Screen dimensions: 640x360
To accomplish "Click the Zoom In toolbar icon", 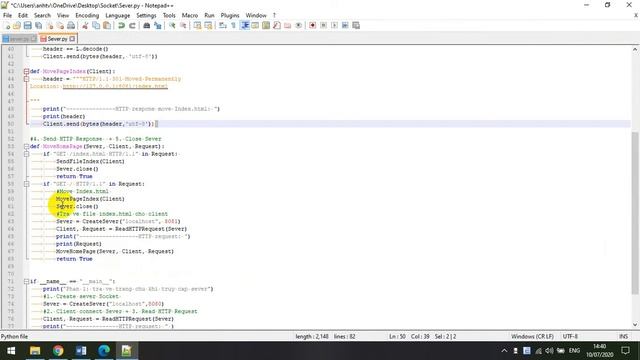I will click(172, 25).
